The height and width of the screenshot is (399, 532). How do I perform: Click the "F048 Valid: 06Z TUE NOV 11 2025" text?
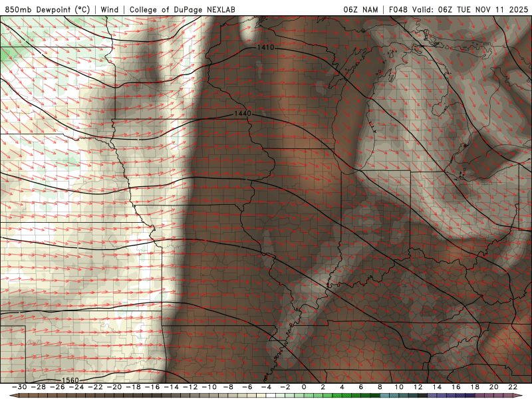[x=458, y=9]
